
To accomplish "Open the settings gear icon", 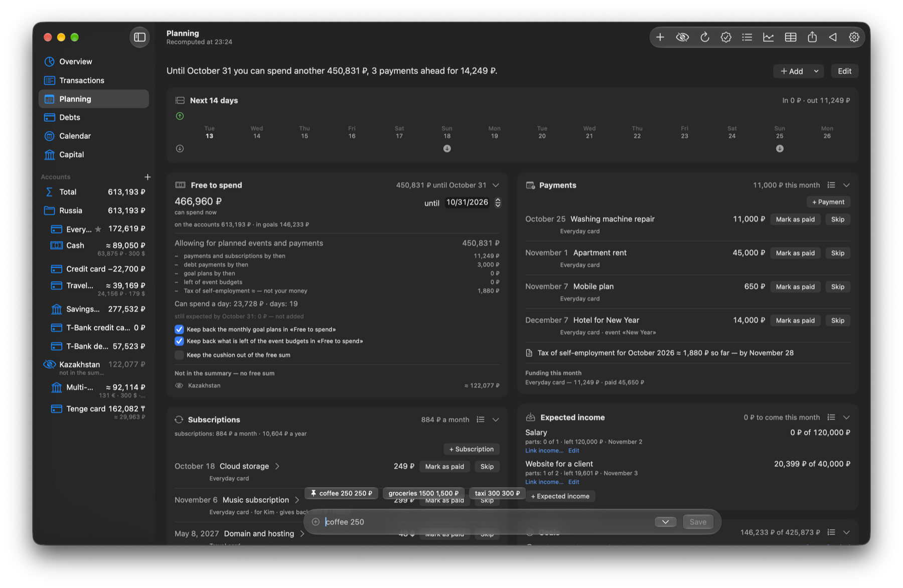I will tap(854, 37).
